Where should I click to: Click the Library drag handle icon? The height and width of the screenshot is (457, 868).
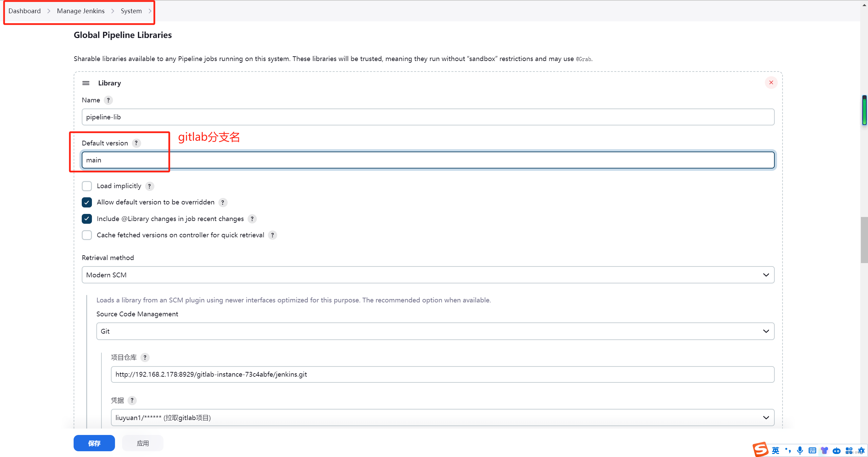click(86, 83)
